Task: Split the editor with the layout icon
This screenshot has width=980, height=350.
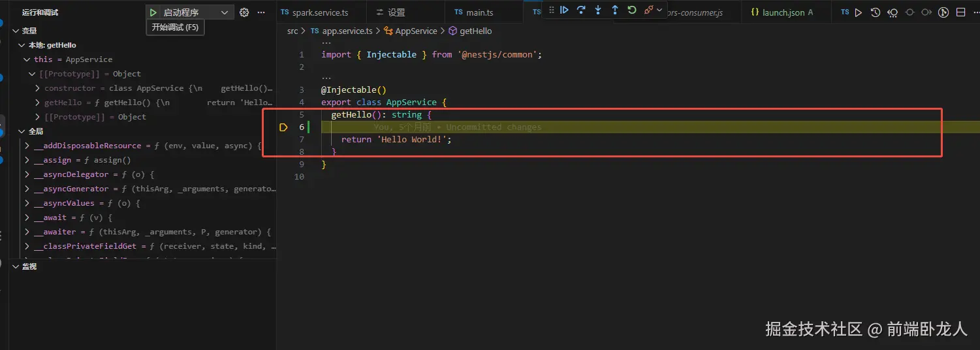Action: point(960,12)
